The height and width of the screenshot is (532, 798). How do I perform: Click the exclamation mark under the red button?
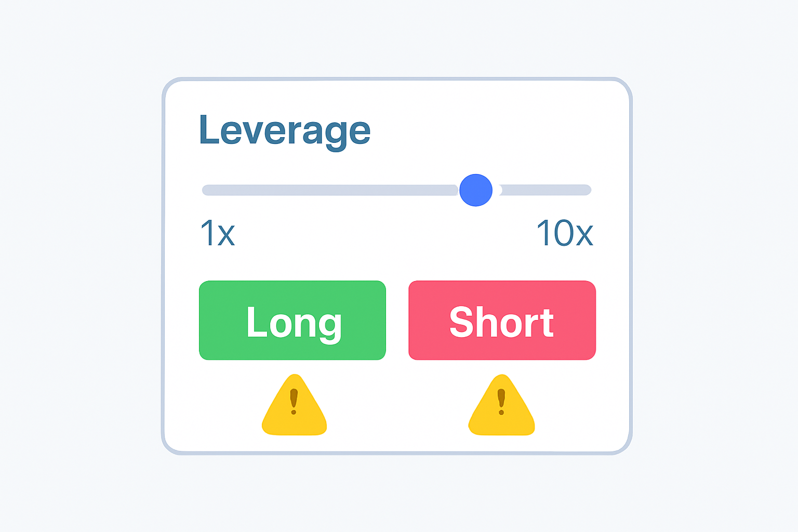pyautogui.click(x=501, y=401)
